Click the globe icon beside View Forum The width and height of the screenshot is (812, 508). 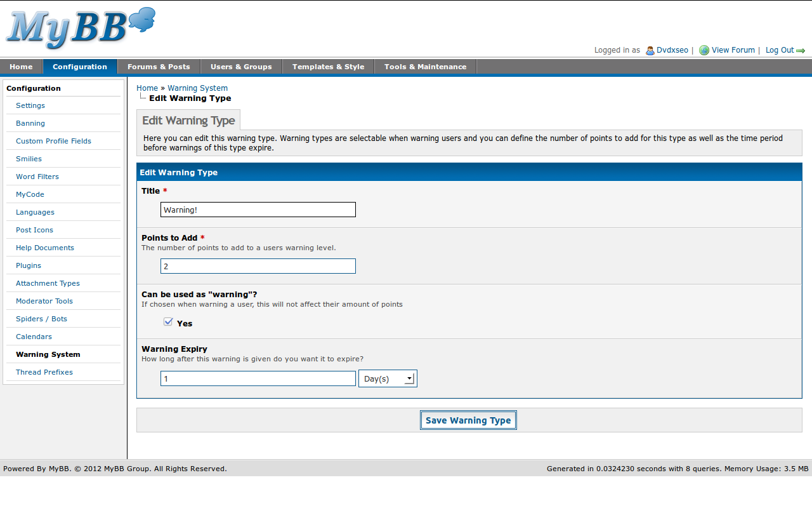[704, 50]
